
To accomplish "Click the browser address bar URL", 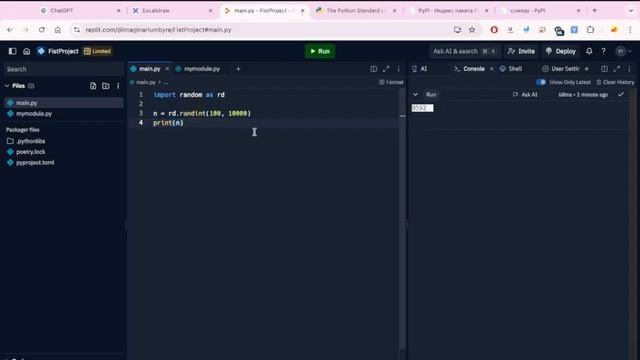I will coord(158,29).
